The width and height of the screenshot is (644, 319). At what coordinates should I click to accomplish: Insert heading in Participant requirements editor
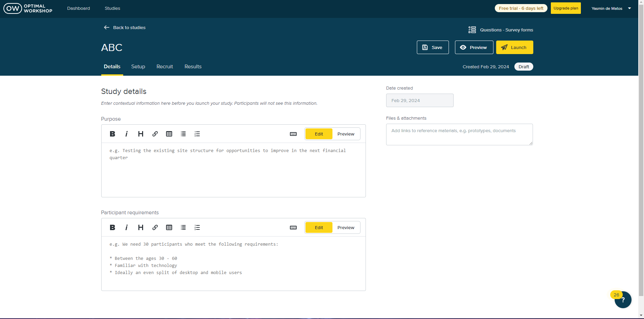point(141,227)
